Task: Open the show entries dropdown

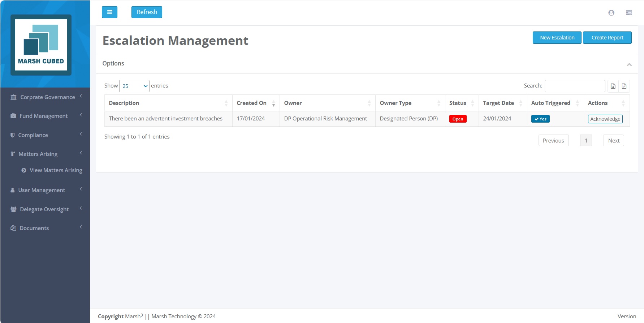Action: [x=134, y=86]
